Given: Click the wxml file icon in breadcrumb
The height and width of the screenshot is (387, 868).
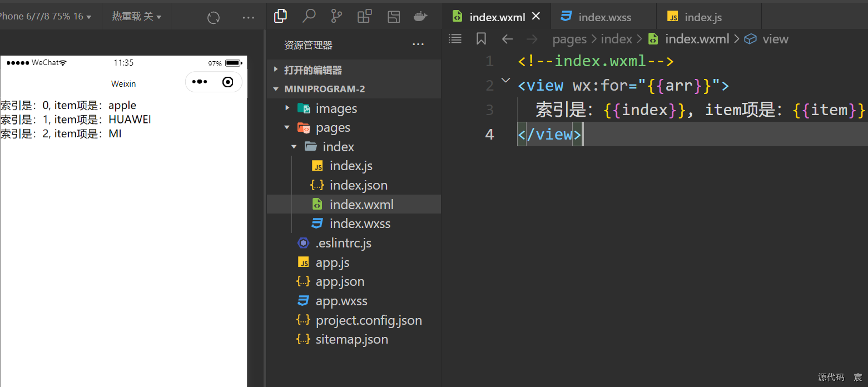Looking at the screenshot, I should 653,39.
